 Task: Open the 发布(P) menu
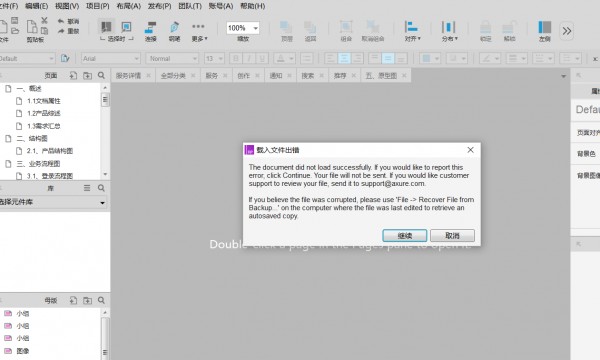click(x=160, y=6)
